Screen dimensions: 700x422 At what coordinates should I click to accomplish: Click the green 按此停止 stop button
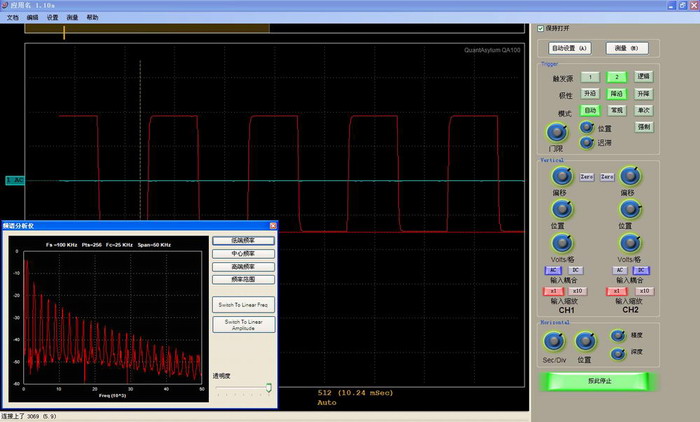coord(599,381)
